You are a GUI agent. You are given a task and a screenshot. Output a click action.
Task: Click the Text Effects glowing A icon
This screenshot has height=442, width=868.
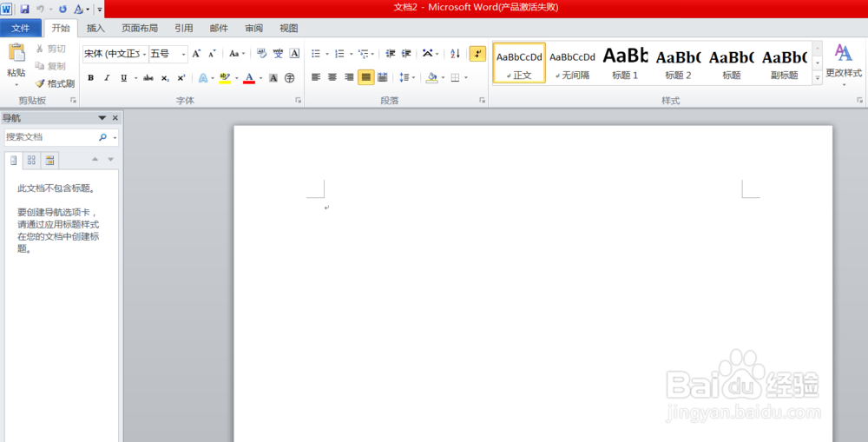click(203, 78)
